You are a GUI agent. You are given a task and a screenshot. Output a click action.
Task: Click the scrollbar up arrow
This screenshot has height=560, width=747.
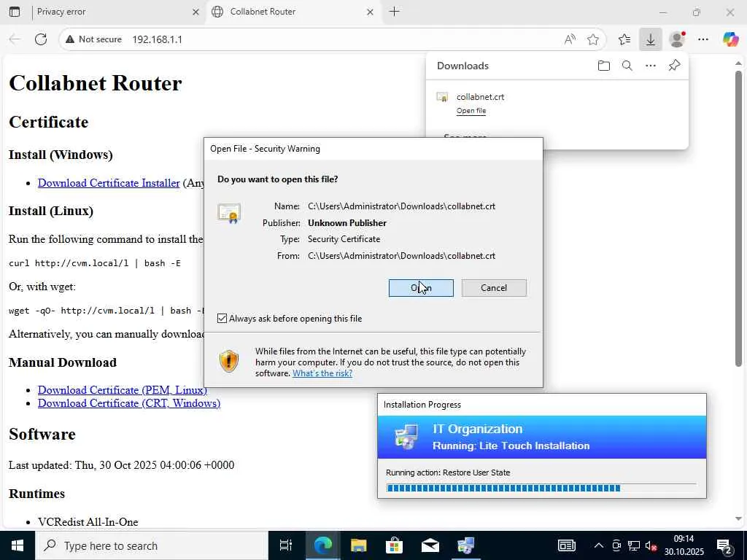click(738, 63)
